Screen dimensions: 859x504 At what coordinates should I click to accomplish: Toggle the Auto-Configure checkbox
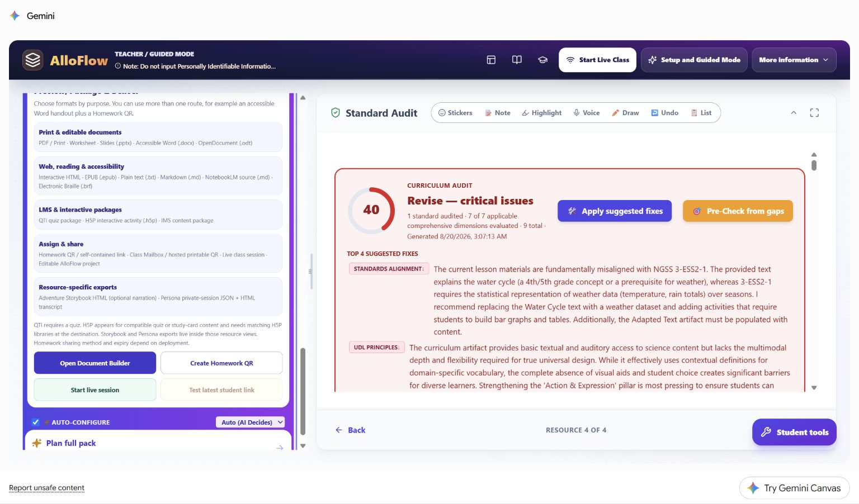click(x=36, y=422)
